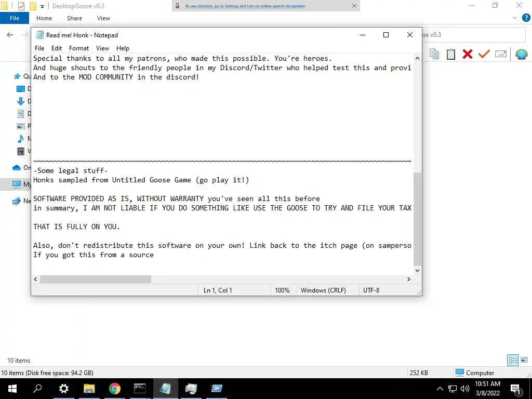Screen dimensions: 532x399
Task: Click the teal shell icon
Action: pyautogui.click(x=522, y=54)
